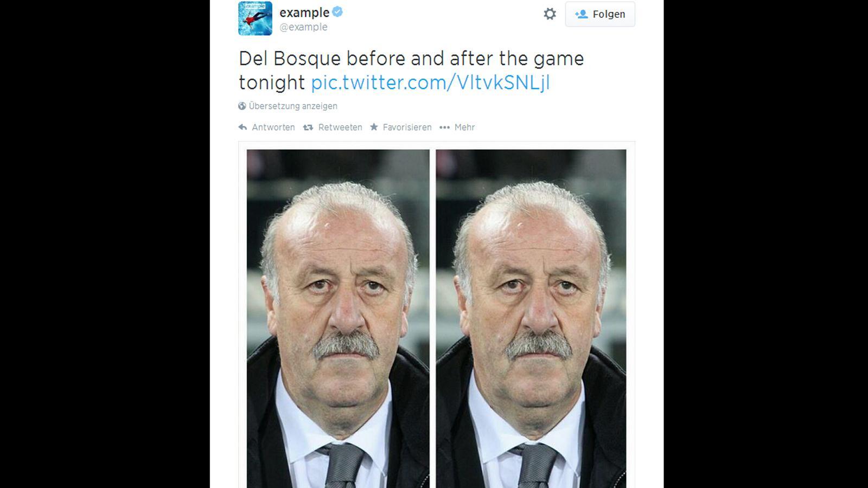Select the Antworten reply option
This screenshot has height=488, width=868.
pos(273,127)
